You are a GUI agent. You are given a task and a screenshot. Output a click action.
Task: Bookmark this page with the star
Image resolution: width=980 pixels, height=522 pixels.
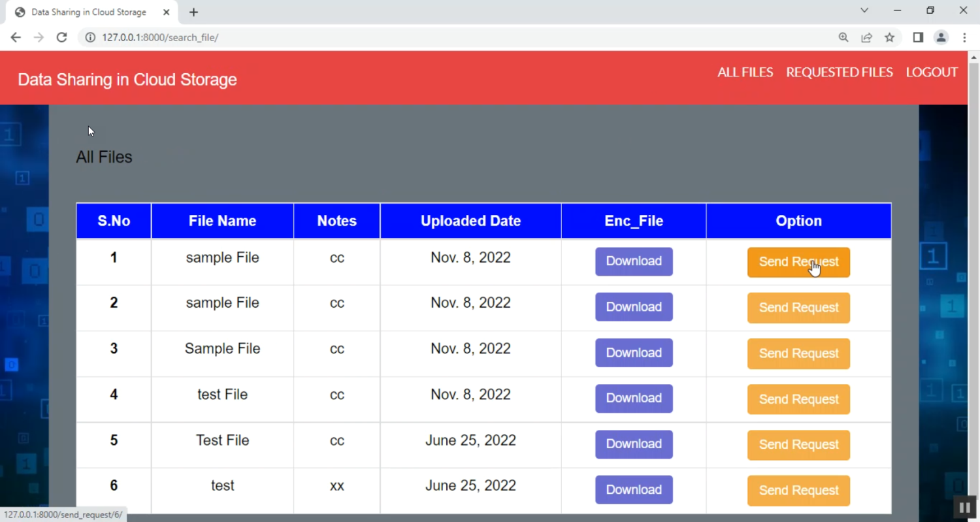click(889, 37)
